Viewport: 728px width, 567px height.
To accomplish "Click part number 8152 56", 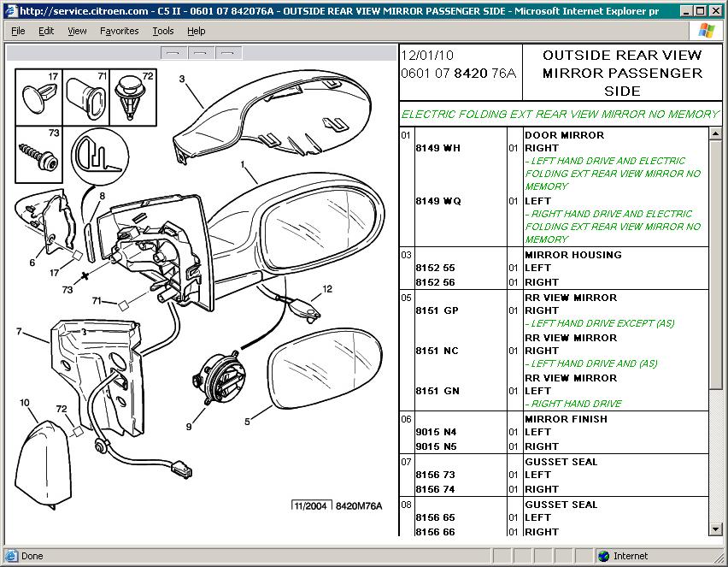I will (435, 282).
